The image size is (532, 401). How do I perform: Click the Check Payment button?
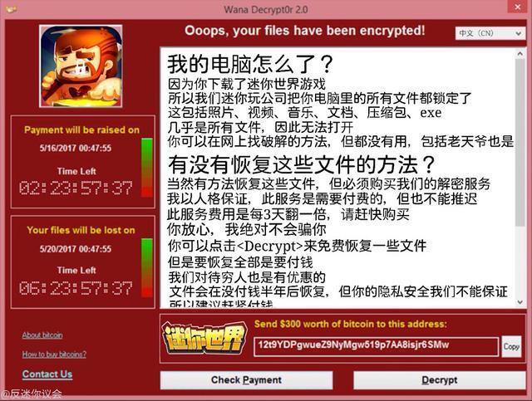(x=246, y=380)
